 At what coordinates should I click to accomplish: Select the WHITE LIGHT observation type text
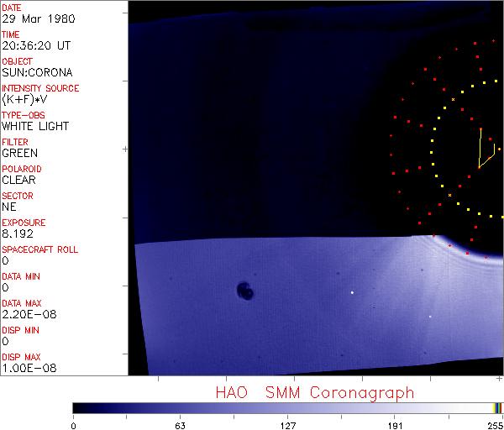[x=34, y=127]
